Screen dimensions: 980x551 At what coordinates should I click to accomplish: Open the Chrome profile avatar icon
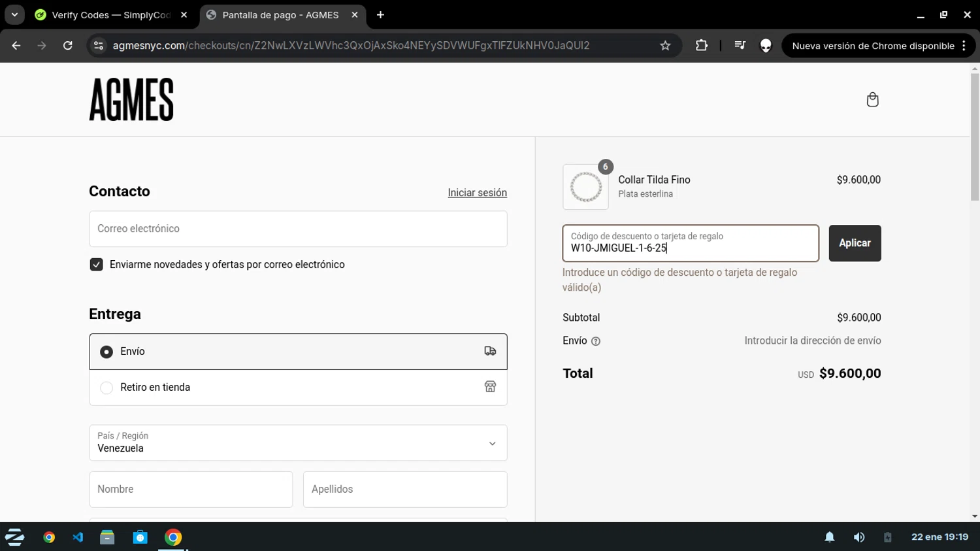pyautogui.click(x=766, y=46)
